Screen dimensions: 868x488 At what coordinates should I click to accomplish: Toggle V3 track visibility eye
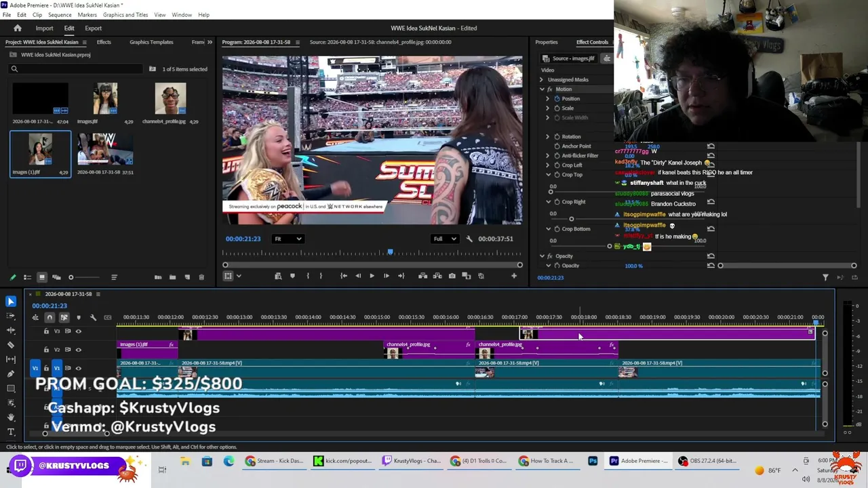click(x=79, y=331)
